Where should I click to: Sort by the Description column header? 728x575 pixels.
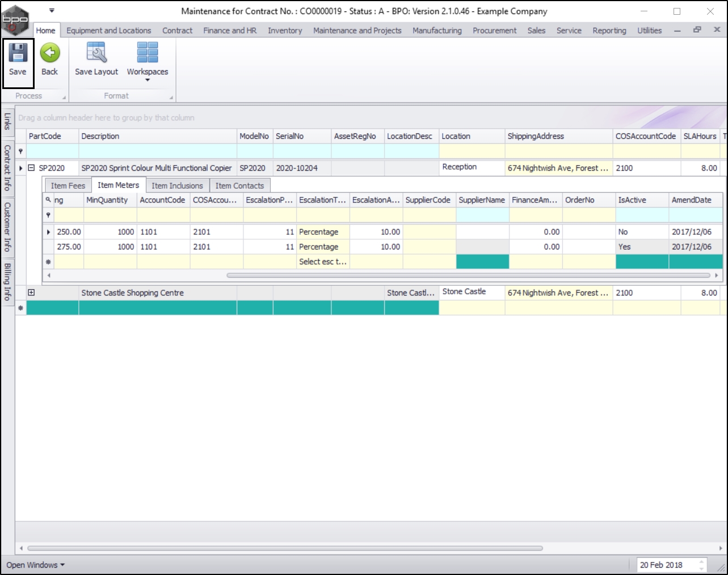tap(158, 136)
